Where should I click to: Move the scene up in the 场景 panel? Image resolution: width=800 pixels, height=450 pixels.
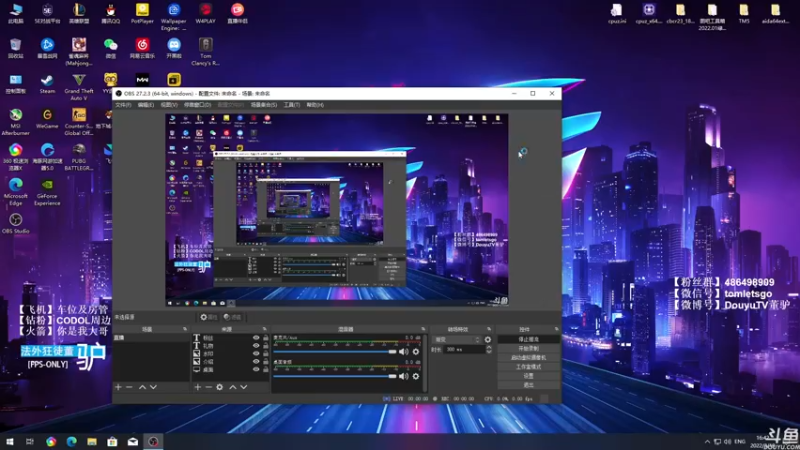[142, 387]
